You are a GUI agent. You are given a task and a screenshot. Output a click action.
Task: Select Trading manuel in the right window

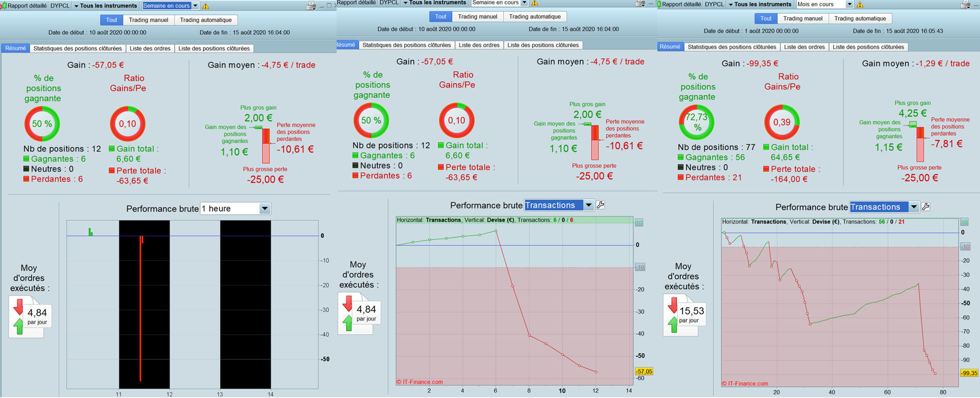[803, 18]
